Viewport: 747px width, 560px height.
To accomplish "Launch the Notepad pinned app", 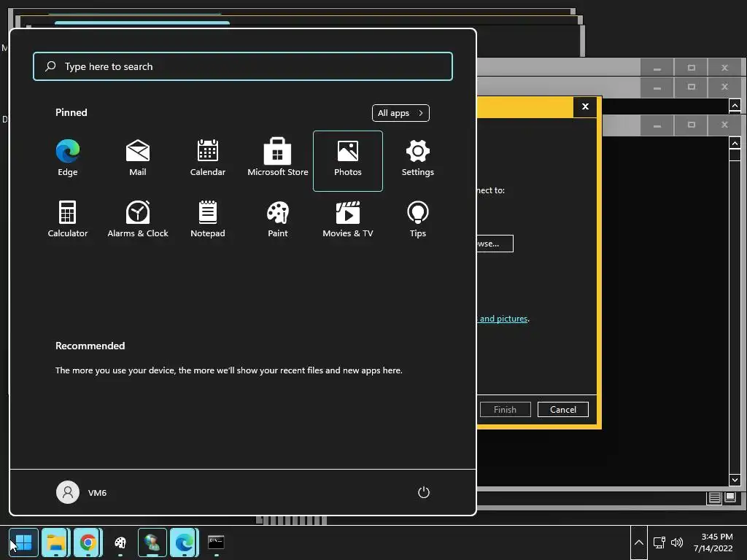I will (x=208, y=219).
